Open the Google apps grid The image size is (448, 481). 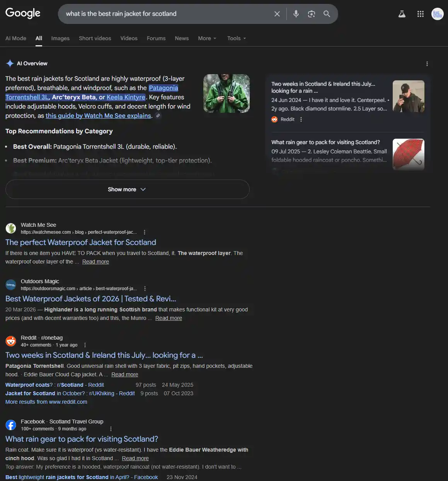click(421, 14)
